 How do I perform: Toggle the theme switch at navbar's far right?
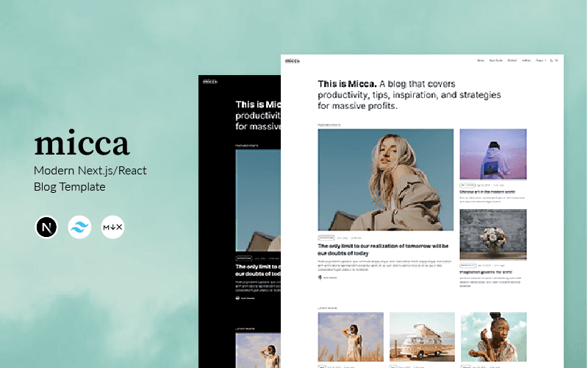tap(556, 60)
